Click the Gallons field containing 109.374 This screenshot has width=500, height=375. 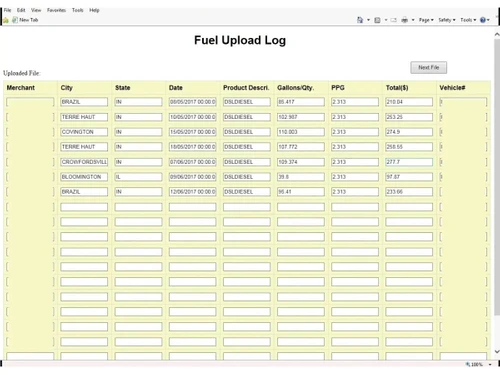(301, 162)
